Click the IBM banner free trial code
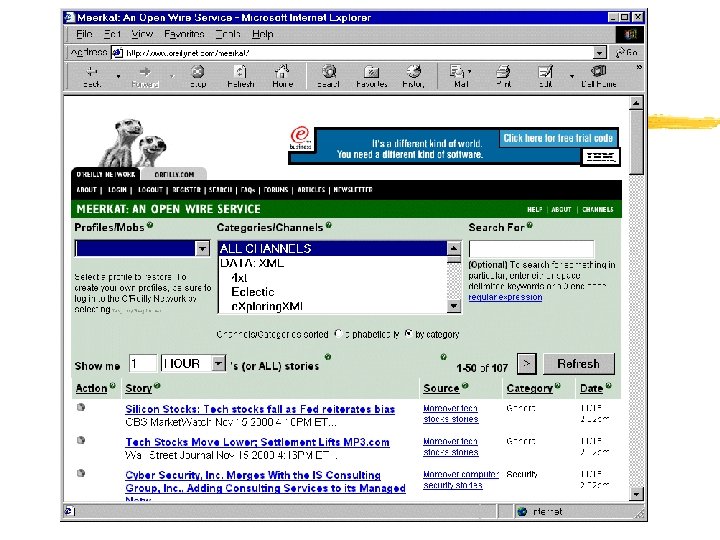Screen dimensions: 720x540 558,138
